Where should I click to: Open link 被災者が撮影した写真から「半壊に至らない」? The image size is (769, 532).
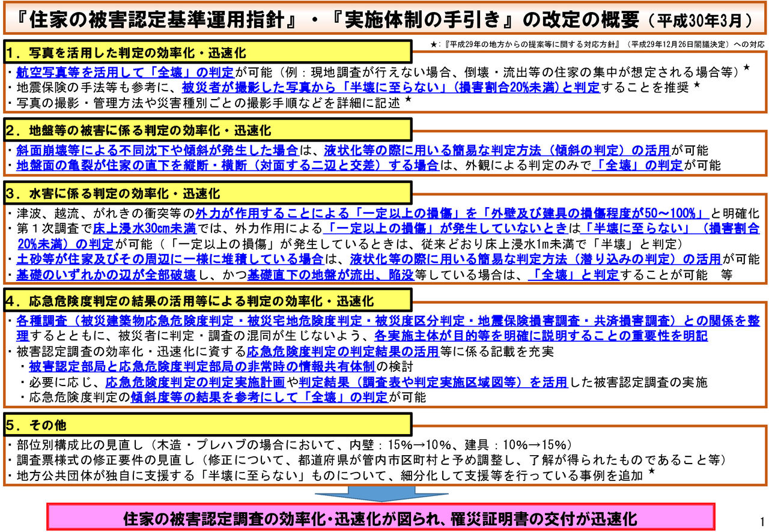coord(391,87)
